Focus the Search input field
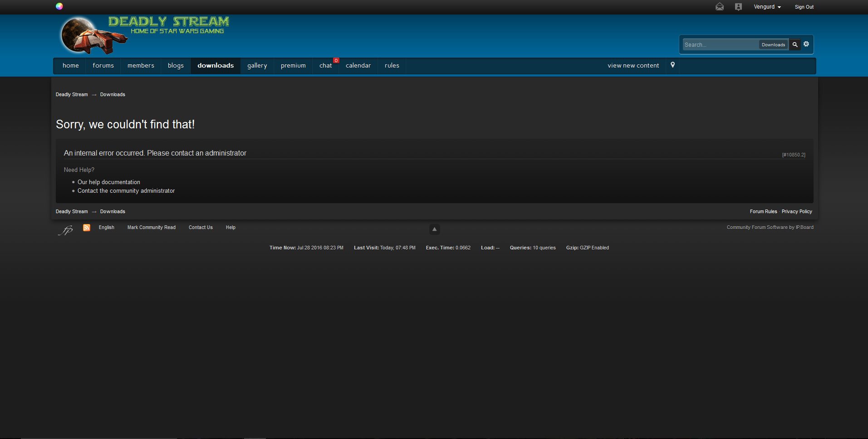Screen dimensions: 868x439 [721, 44]
